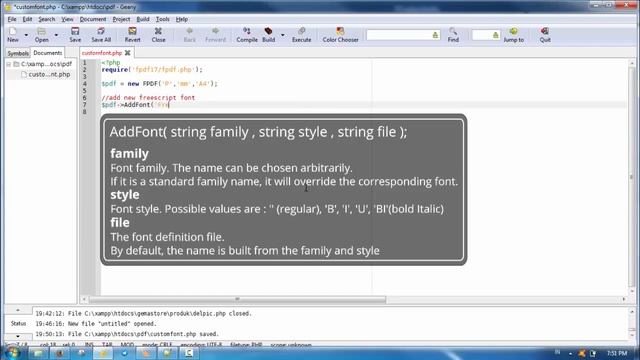Open the New file template dropdown arrow
The width and height of the screenshot is (640, 360).
pos(26,35)
